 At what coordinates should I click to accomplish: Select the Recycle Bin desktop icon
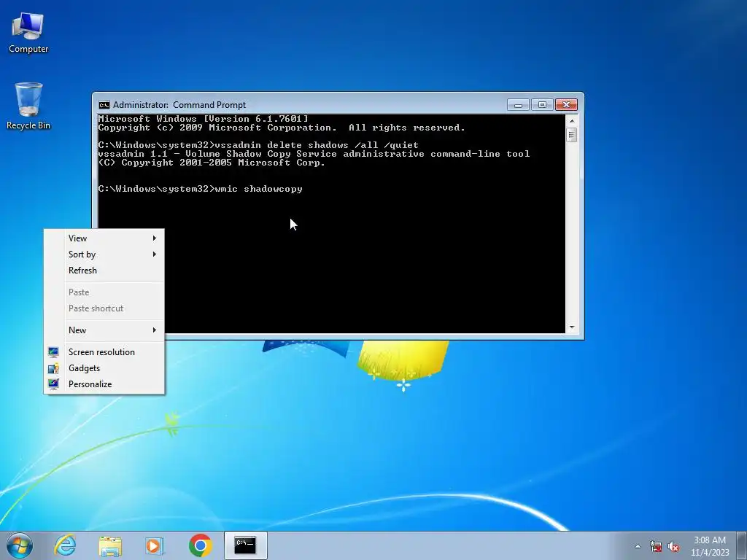[x=28, y=106]
